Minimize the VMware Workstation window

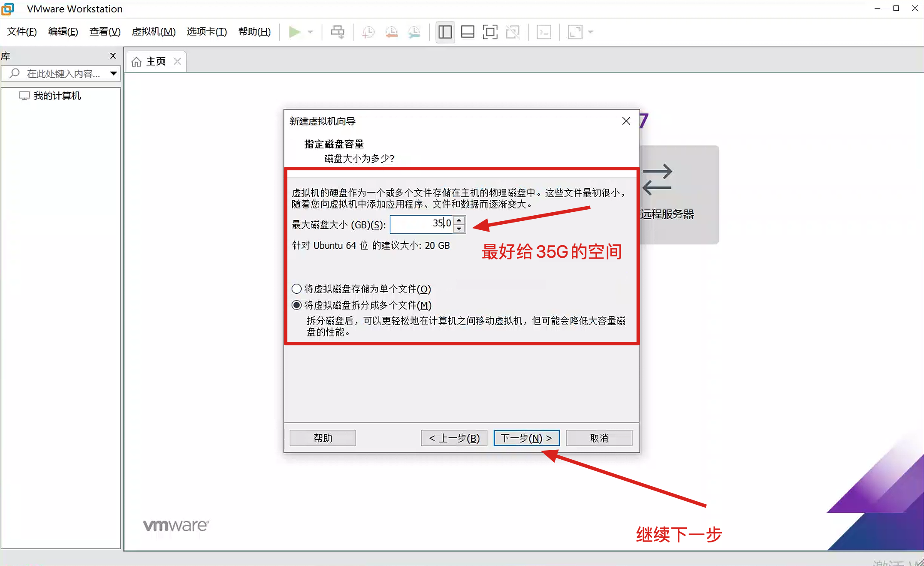click(x=877, y=8)
